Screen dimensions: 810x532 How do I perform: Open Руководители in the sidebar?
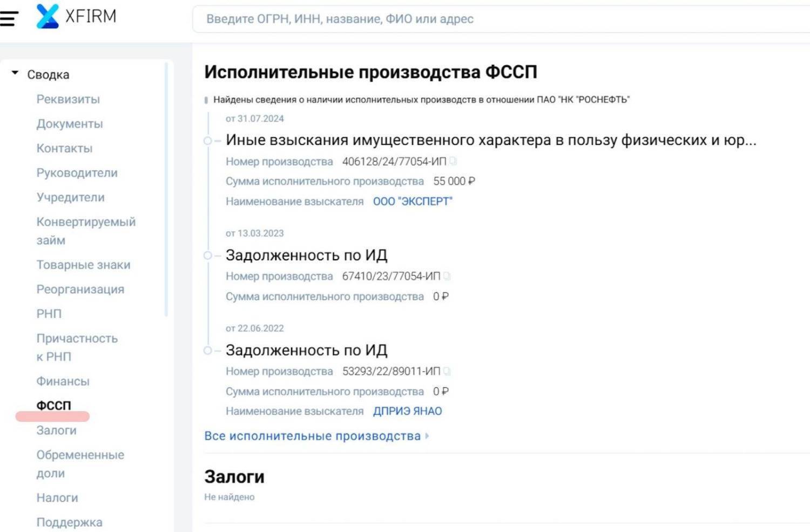(77, 173)
